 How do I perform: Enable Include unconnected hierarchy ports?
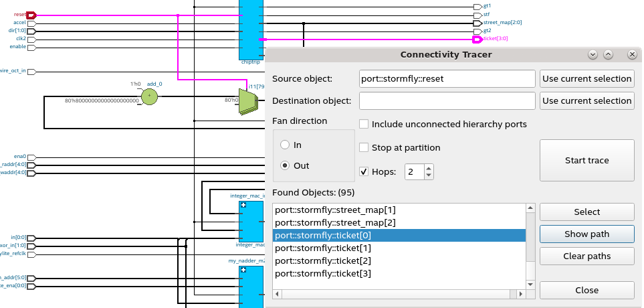[364, 124]
